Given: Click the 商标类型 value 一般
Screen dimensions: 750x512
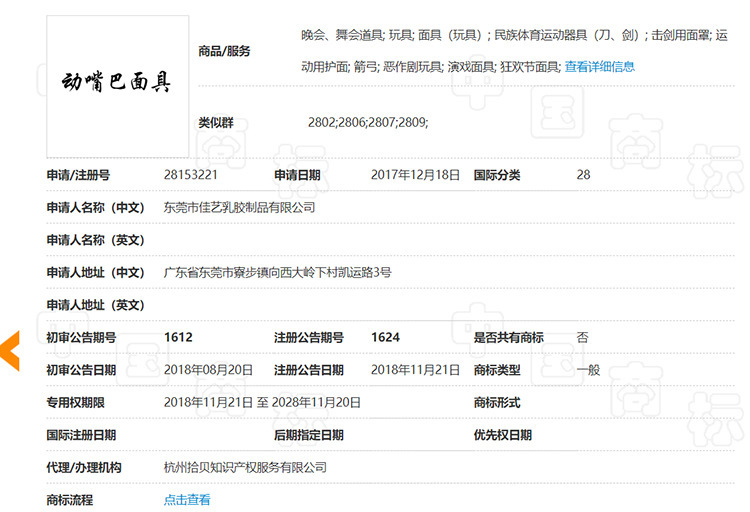Looking at the screenshot, I should [588, 370].
